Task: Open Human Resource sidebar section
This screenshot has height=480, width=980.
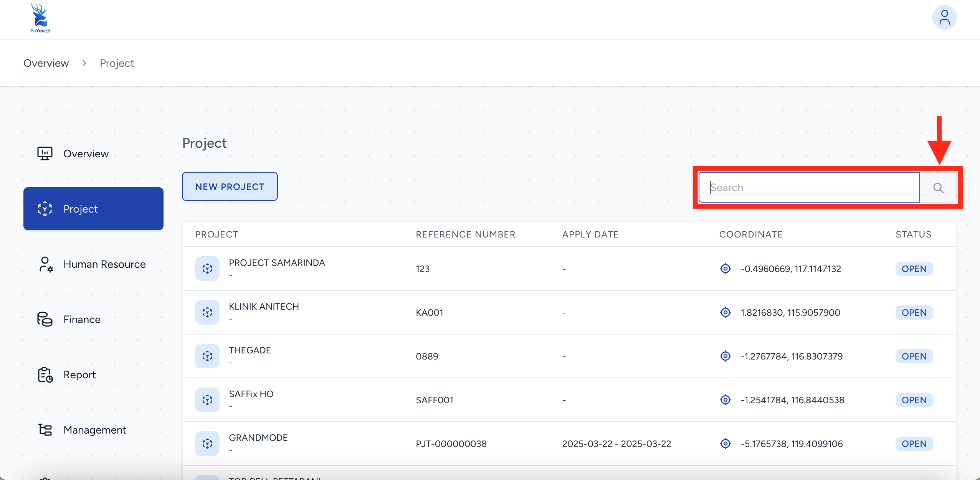Action: 104,264
